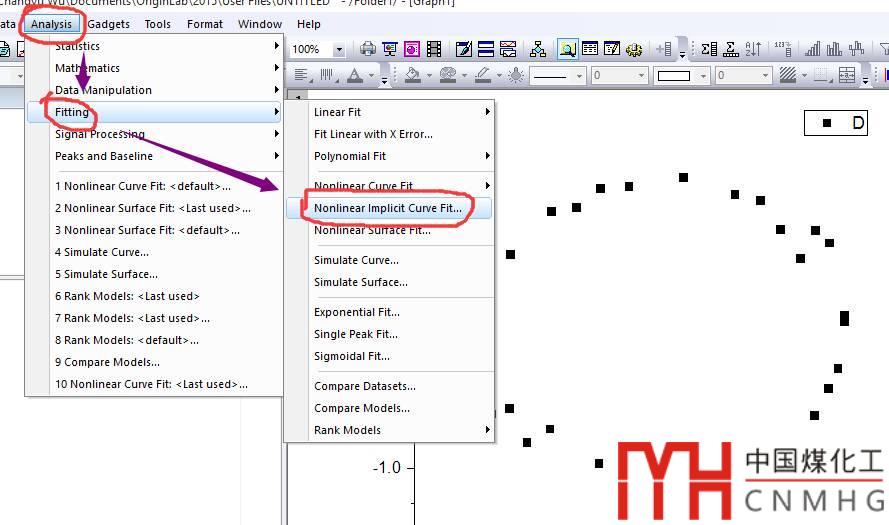Click the floating column chart icon
This screenshot has height=525, width=889.
pos(856,49)
